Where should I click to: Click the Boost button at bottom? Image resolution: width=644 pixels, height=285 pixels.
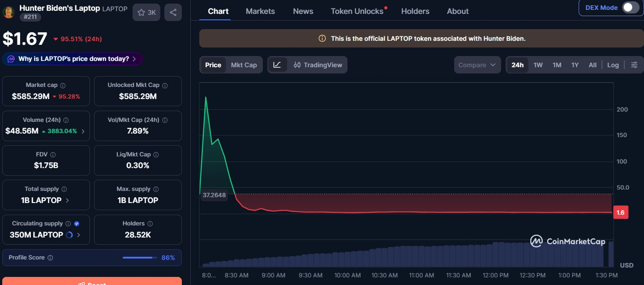click(x=92, y=281)
